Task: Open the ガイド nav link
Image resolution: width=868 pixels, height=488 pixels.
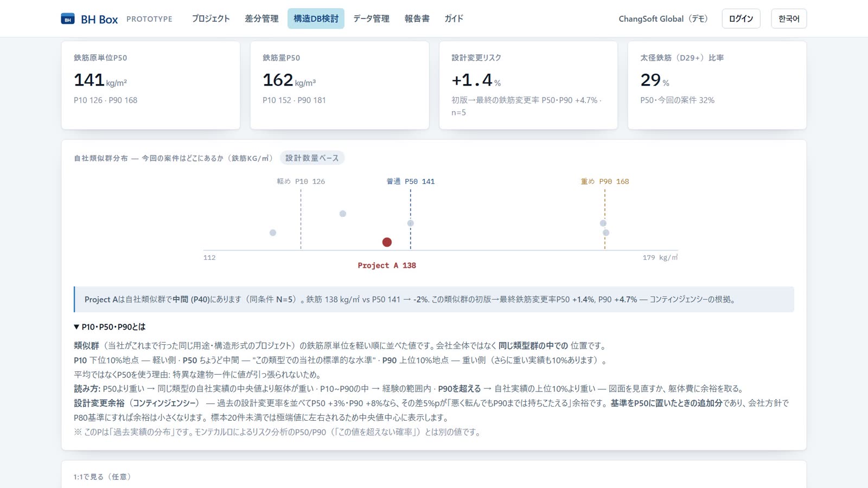Action: coord(454,18)
